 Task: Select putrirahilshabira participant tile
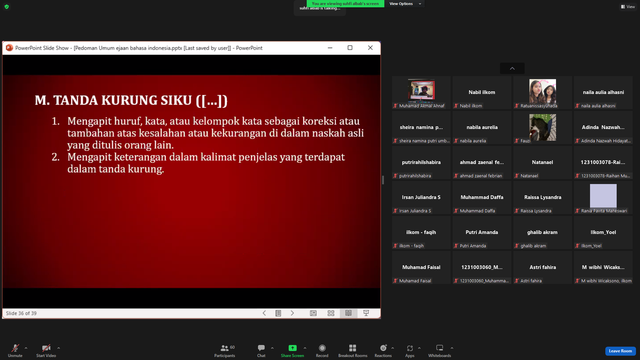point(421,163)
